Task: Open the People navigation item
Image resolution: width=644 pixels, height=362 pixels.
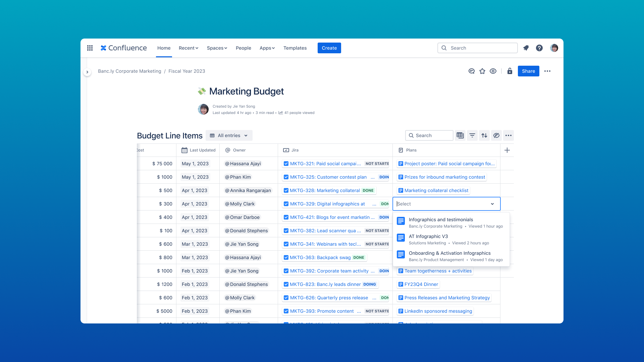Action: [x=243, y=48]
